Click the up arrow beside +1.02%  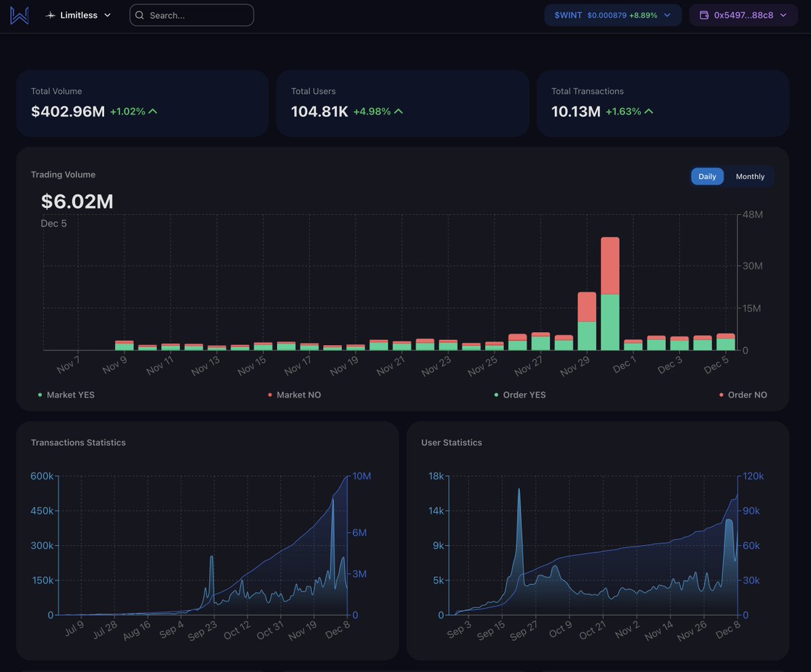pyautogui.click(x=153, y=111)
